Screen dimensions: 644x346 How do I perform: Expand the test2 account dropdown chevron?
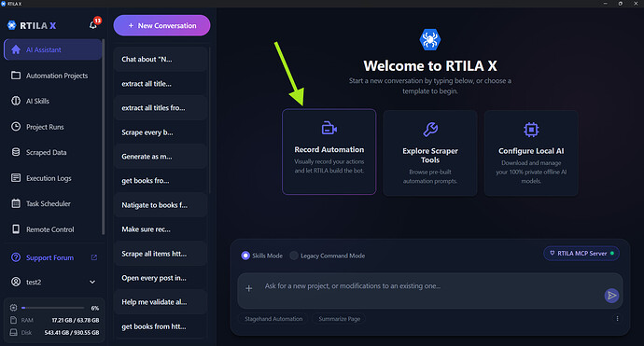click(92, 282)
